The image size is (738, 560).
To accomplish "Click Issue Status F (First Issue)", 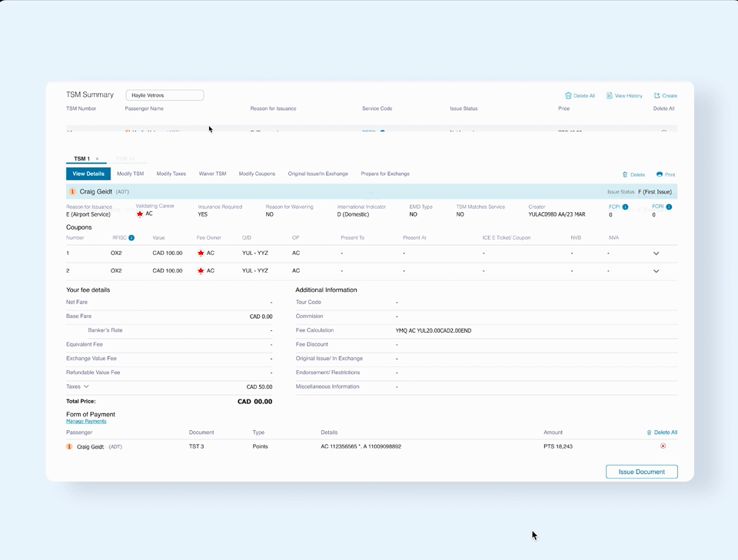I will tap(655, 192).
